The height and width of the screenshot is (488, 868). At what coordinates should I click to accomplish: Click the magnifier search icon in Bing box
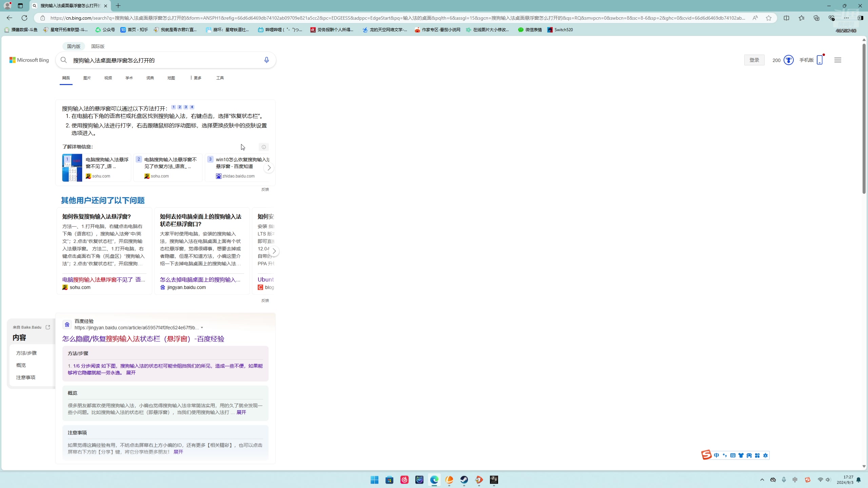64,60
